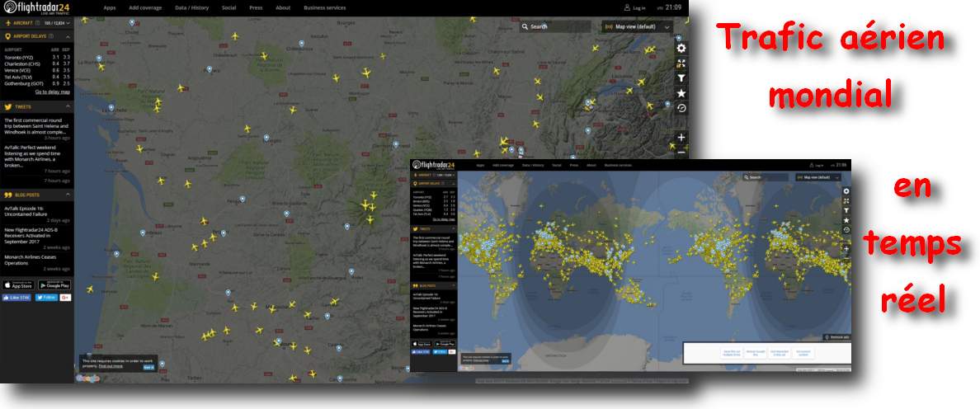Open playback icon in small world map window
This screenshot has width=980, height=409.
846,230
